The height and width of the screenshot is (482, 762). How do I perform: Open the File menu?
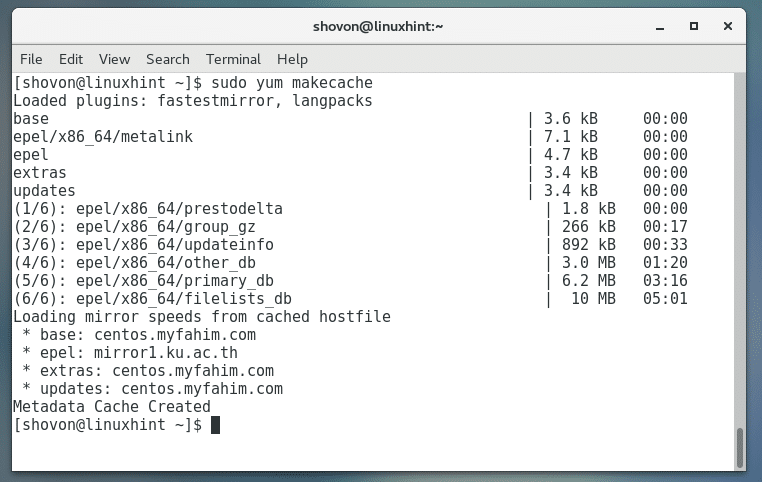[x=31, y=59]
